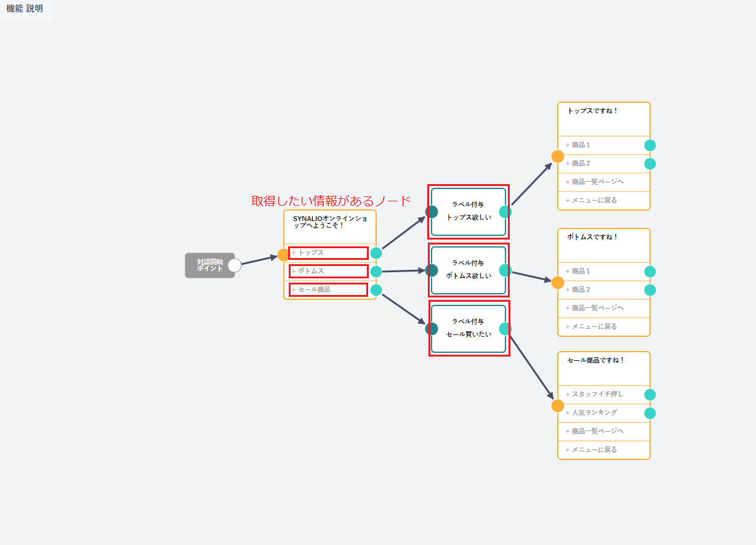The image size is (756, 545).
Task: Click white output port on 対話開始ポイント
Action: (235, 265)
